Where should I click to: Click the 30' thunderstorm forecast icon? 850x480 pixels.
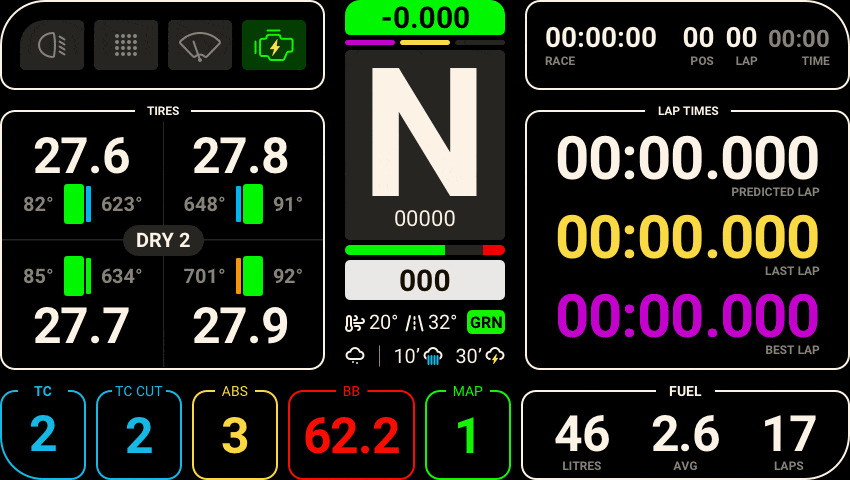tap(495, 356)
